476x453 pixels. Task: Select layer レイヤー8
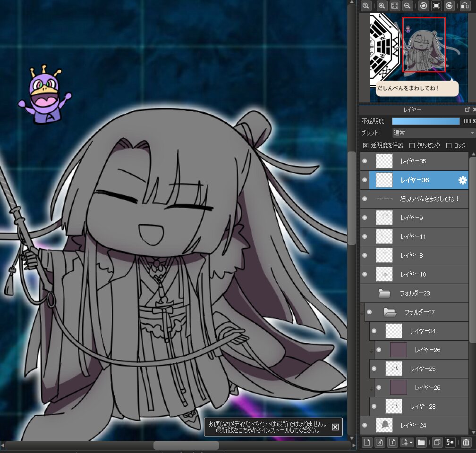[x=415, y=255]
